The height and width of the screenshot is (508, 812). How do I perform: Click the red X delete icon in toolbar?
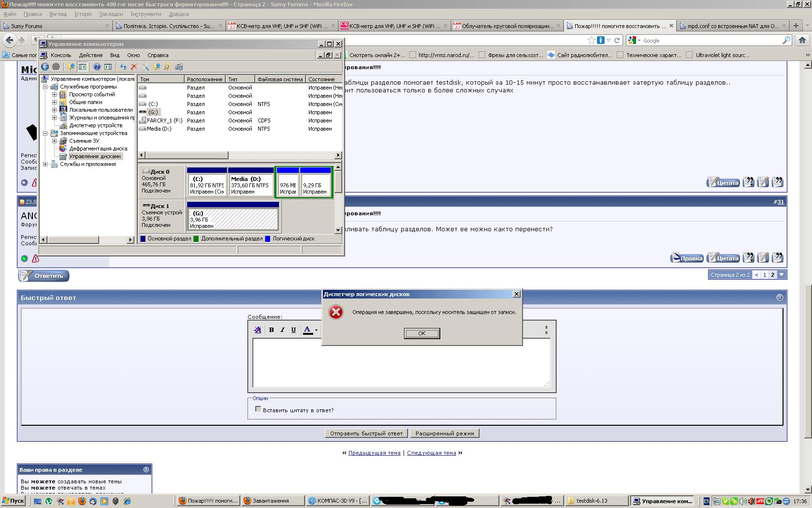coord(134,67)
